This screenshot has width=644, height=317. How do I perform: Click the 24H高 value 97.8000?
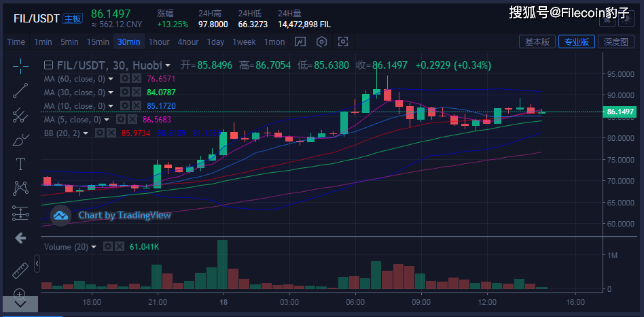pos(213,24)
